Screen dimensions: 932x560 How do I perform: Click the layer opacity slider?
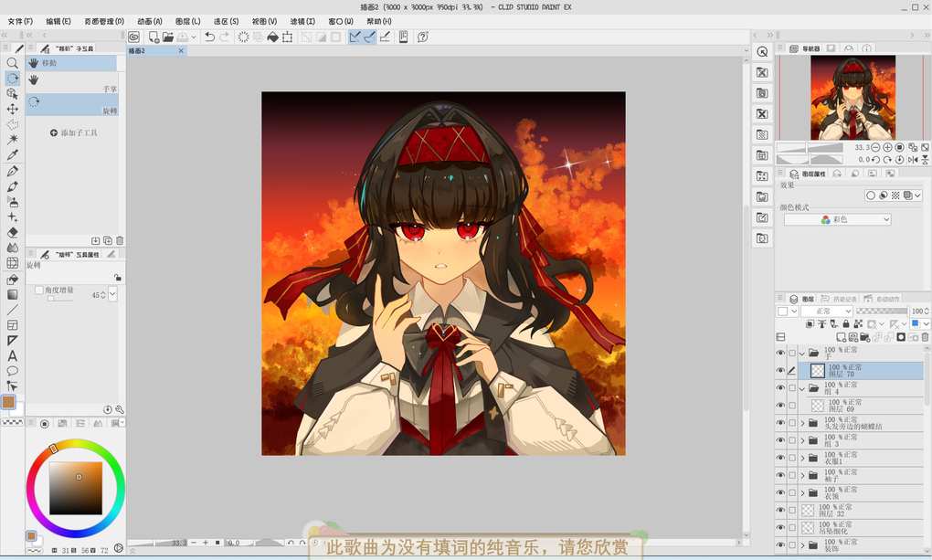(x=882, y=311)
